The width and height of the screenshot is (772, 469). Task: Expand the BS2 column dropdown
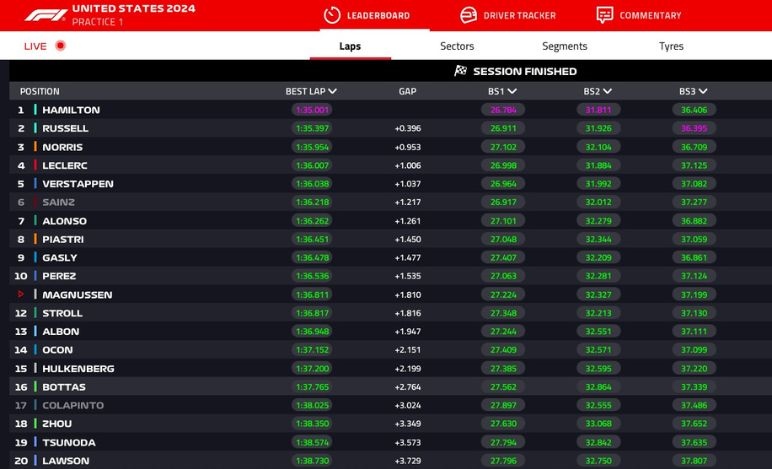tap(607, 91)
